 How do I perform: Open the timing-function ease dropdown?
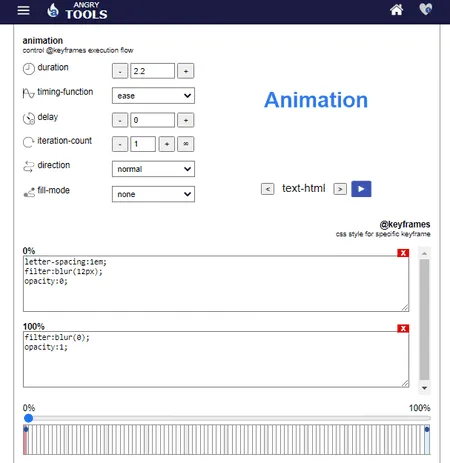point(153,96)
